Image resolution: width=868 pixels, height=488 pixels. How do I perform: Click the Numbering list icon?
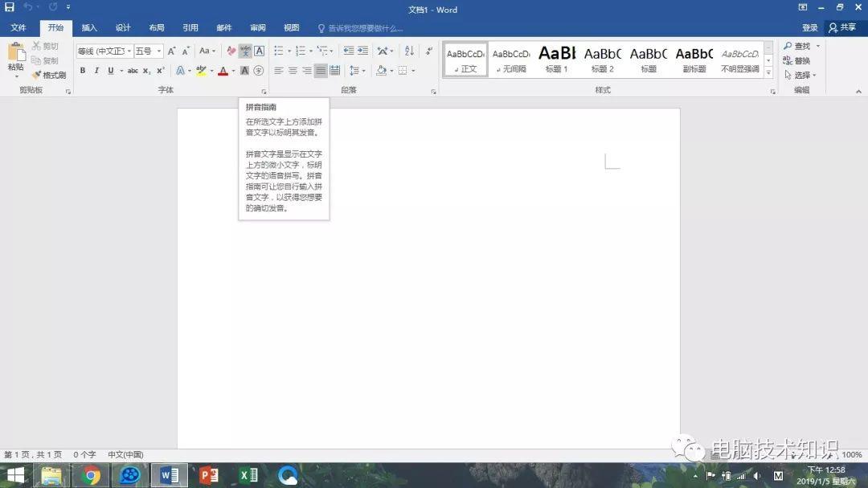coord(300,51)
